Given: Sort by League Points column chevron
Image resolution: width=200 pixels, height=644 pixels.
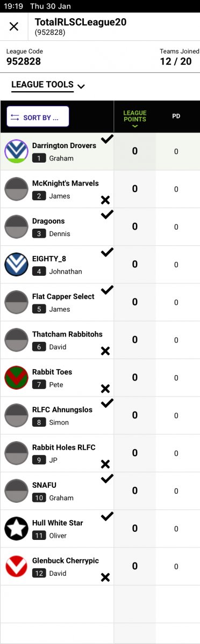Looking at the screenshot, I should (x=135, y=127).
